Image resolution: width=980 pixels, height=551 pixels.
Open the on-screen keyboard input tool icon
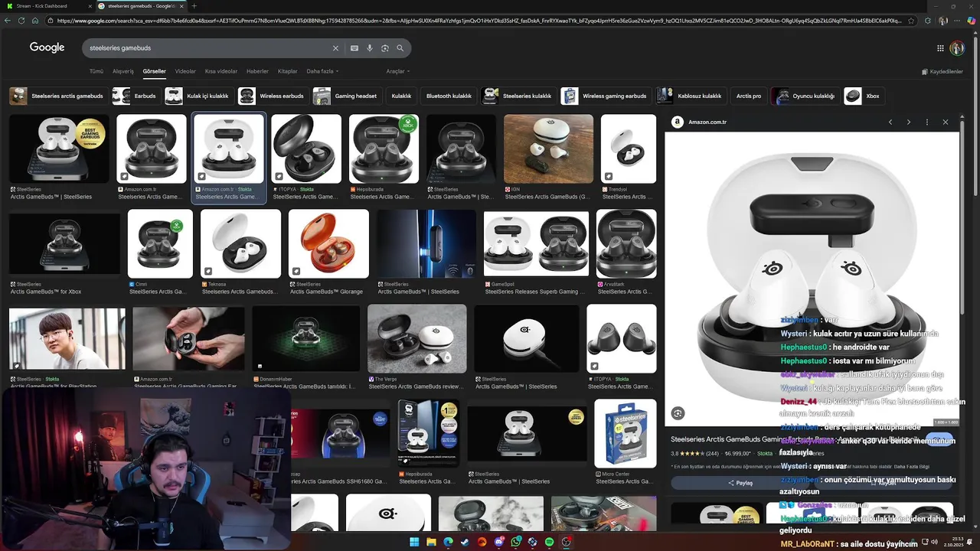pyautogui.click(x=354, y=48)
